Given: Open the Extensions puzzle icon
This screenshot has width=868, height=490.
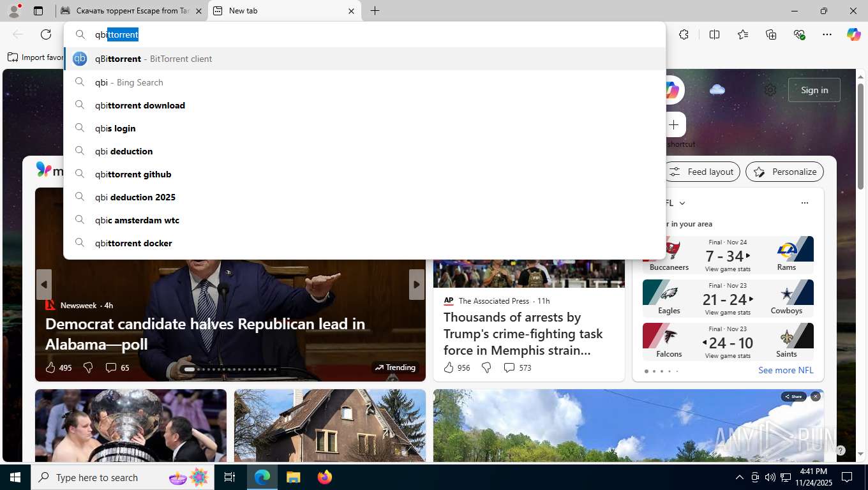Looking at the screenshot, I should point(684,34).
